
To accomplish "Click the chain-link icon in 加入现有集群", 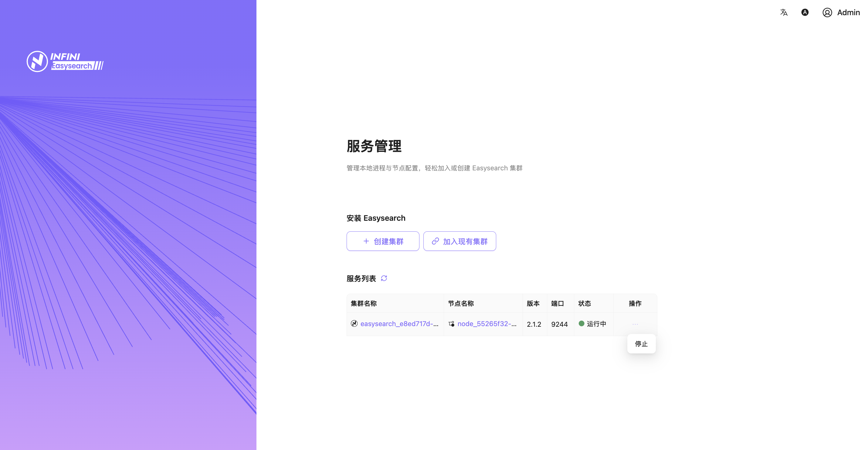I will [x=435, y=241].
